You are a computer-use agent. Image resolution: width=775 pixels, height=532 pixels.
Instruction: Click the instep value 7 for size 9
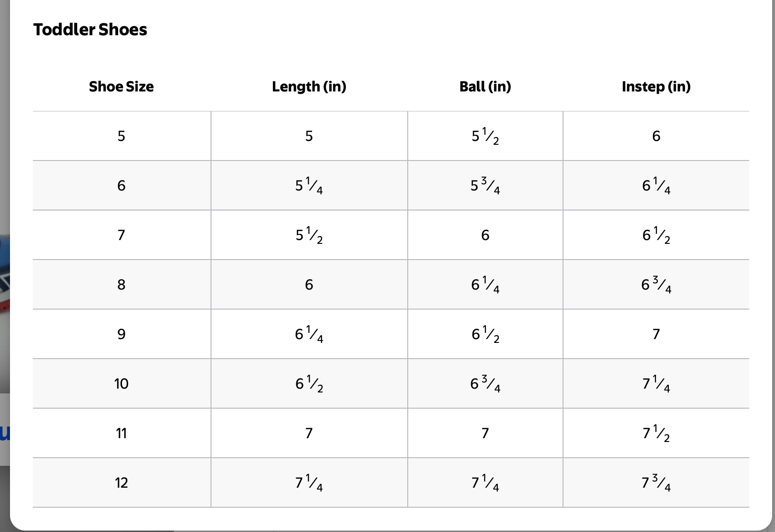[656, 334]
